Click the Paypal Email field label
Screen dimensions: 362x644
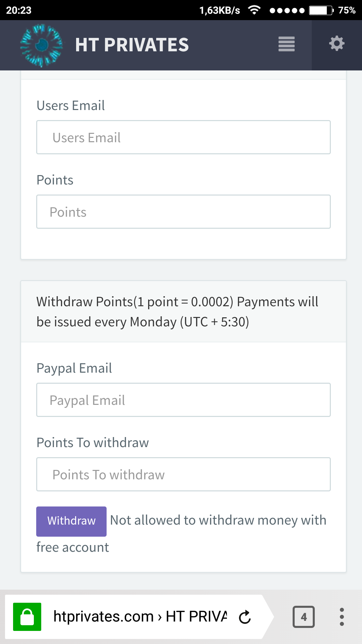click(74, 368)
